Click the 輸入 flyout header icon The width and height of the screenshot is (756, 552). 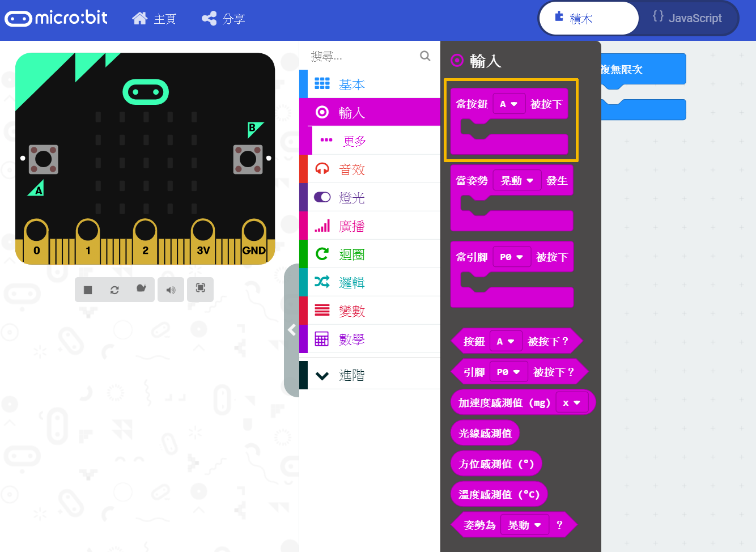pyautogui.click(x=457, y=60)
